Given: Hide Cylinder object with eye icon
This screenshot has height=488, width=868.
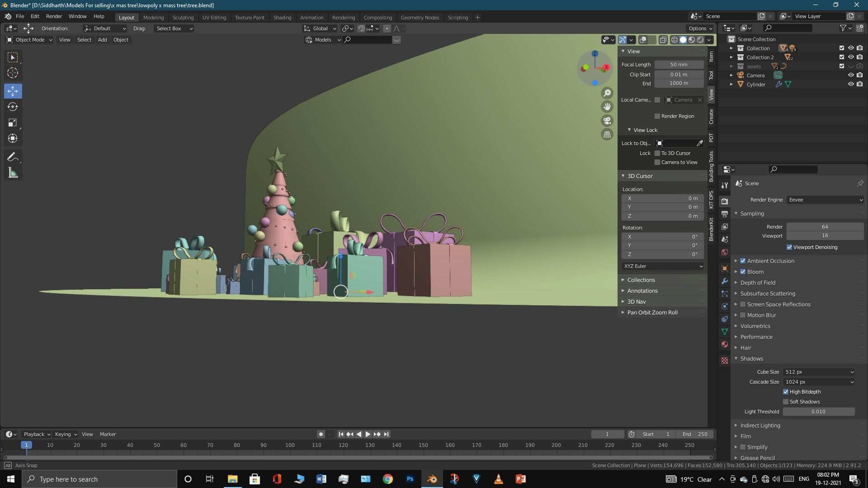Looking at the screenshot, I should tap(850, 84).
